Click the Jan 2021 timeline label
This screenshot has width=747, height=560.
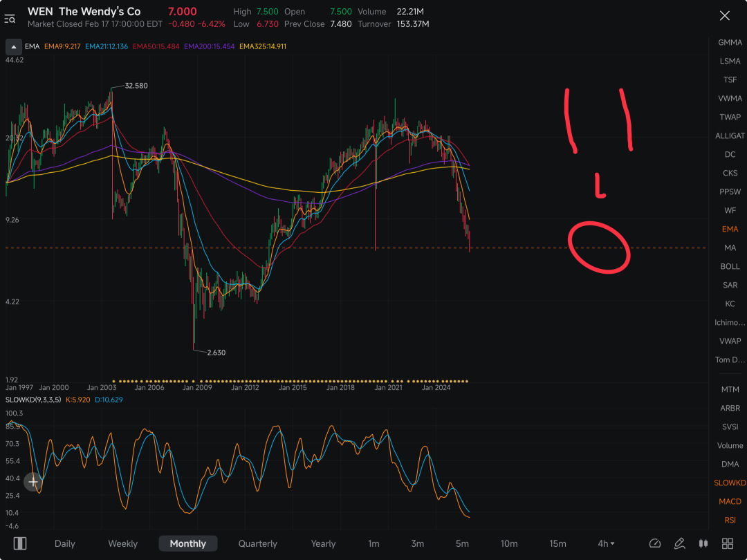pyautogui.click(x=388, y=388)
